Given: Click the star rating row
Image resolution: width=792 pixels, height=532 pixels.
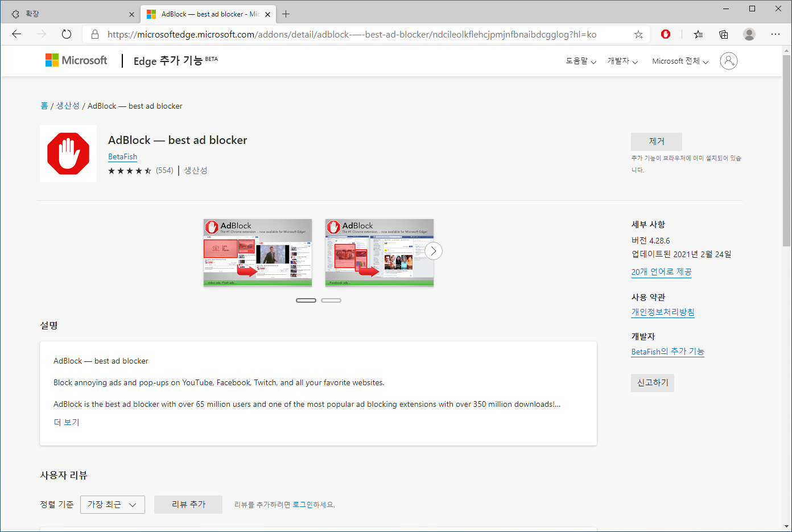Looking at the screenshot, I should [130, 171].
